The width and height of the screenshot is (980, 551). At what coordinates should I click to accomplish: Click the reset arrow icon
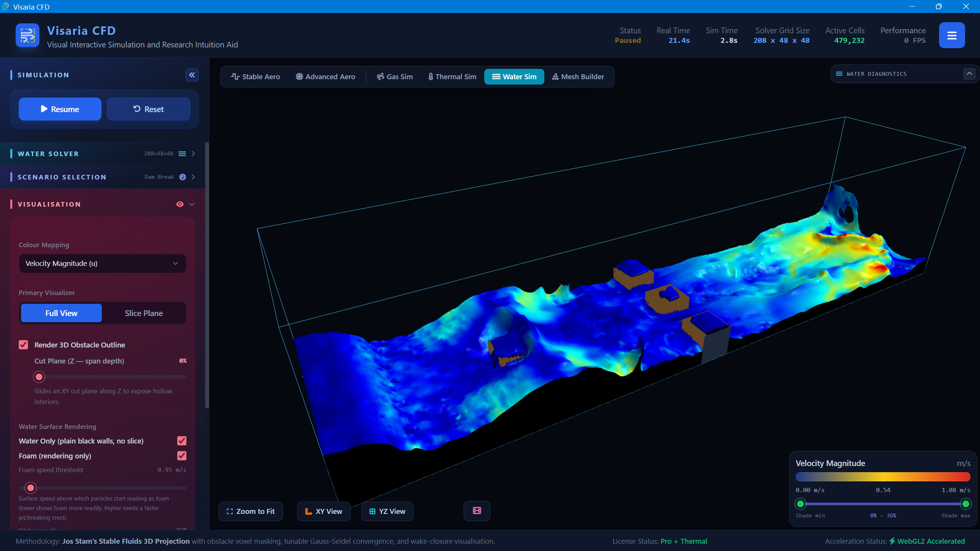point(137,109)
